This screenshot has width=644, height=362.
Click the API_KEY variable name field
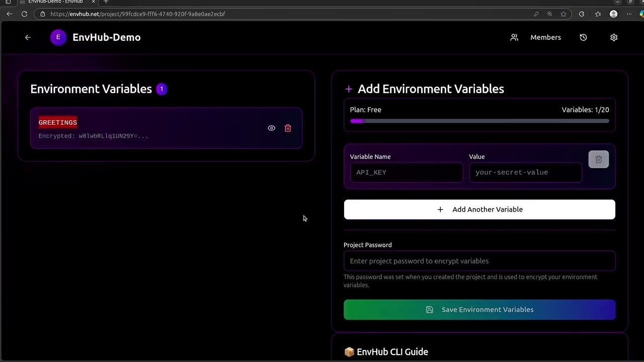(406, 172)
